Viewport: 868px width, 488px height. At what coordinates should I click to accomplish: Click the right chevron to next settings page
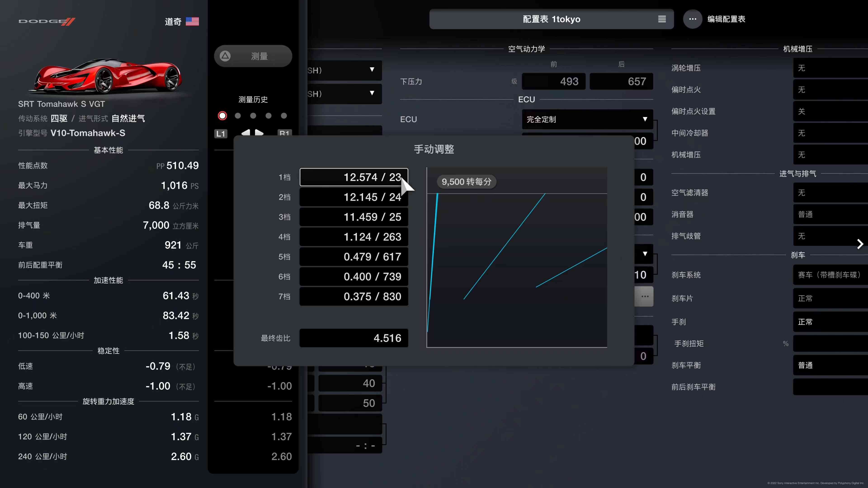click(x=860, y=244)
